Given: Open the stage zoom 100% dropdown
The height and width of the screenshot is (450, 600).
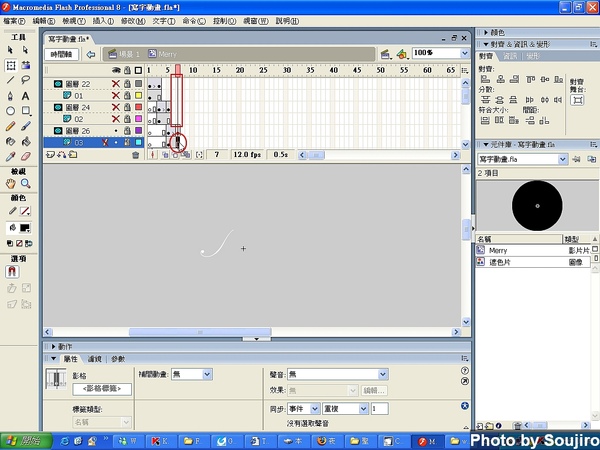Looking at the screenshot, I should click(x=465, y=53).
